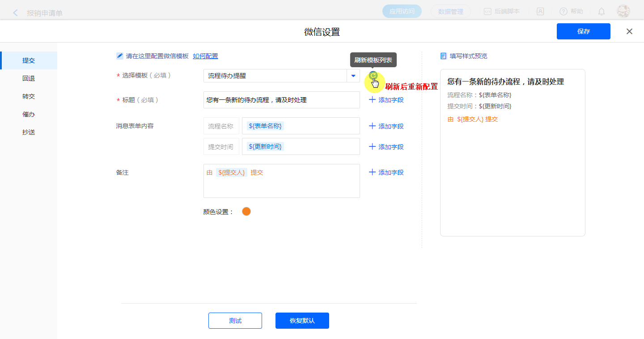Click the contacts icon in top bar
The height and width of the screenshot is (339, 644).
pyautogui.click(x=540, y=12)
